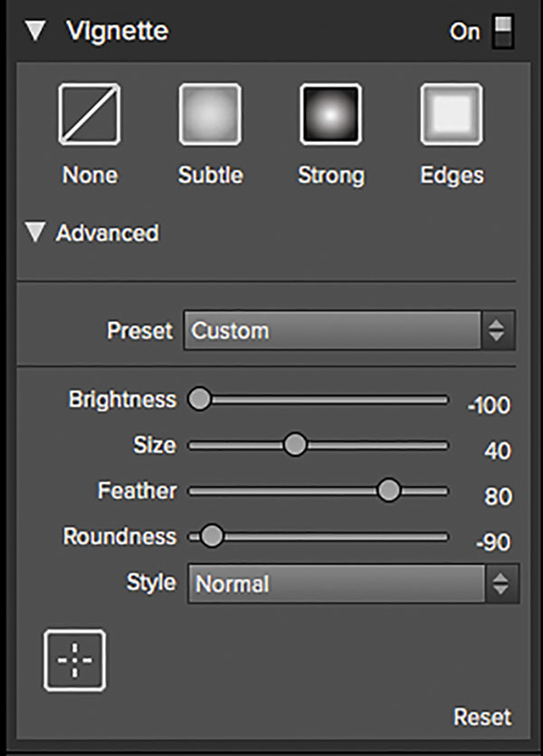
Task: Click the Style dropdown stepper arrows
Action: tap(501, 583)
